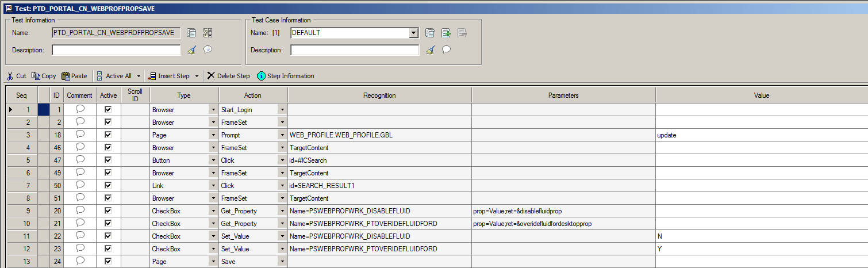Click the test Name field PTD_PORTAL_CN_WEBPROFPROPSAVE
This screenshot has width=868, height=268.
[x=116, y=33]
